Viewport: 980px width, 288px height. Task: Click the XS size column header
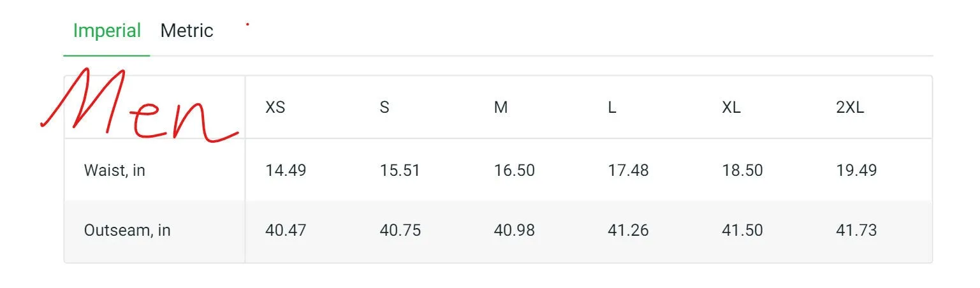(x=275, y=108)
